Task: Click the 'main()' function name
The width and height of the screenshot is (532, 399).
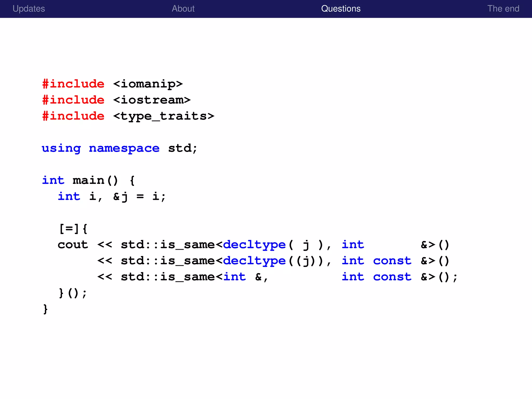Action: tap(95, 180)
